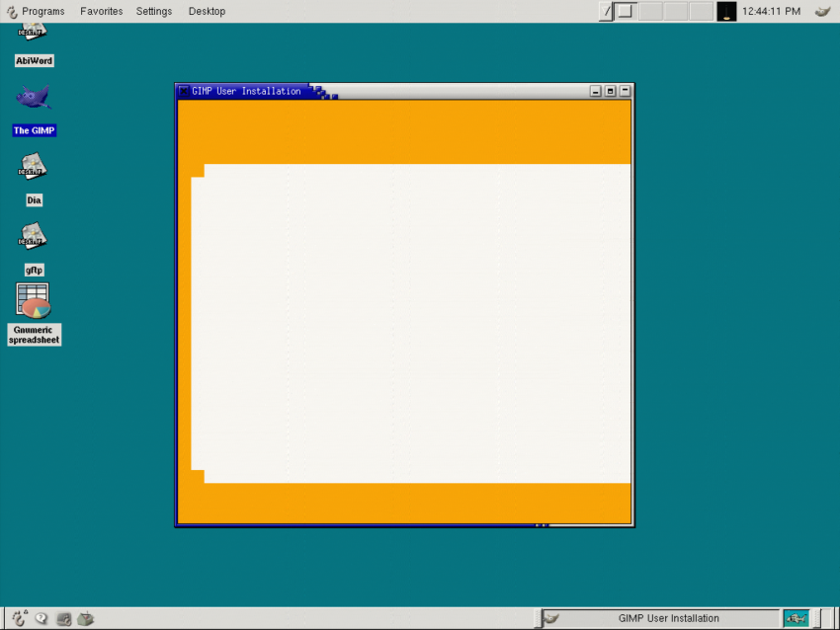Open the Programs menu in the top panel

click(36, 11)
